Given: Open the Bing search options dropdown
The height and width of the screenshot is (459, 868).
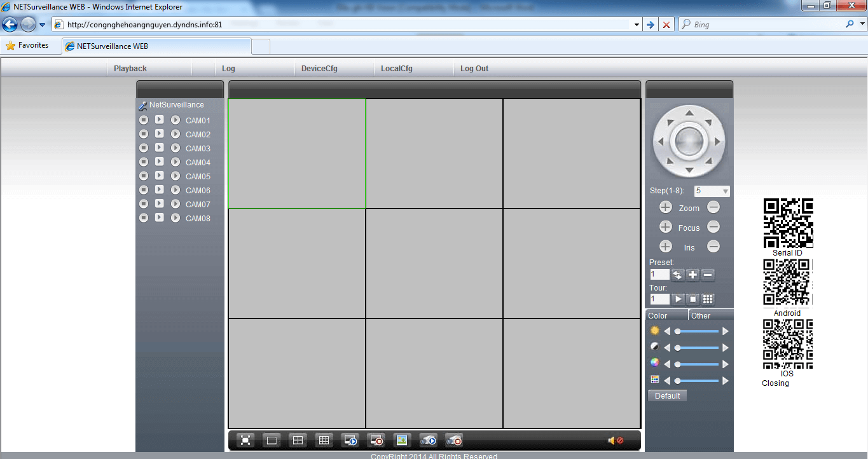Looking at the screenshot, I should (862, 25).
